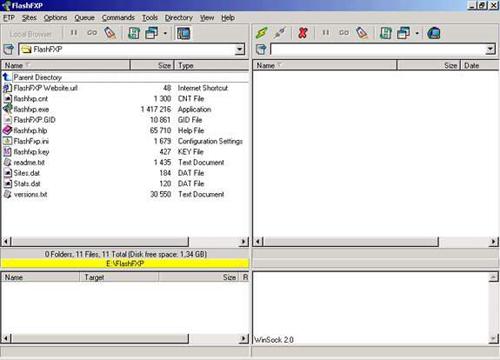This screenshot has height=360, width=500.
Task: Click the Disconnect plug icon
Action: pos(279,33)
